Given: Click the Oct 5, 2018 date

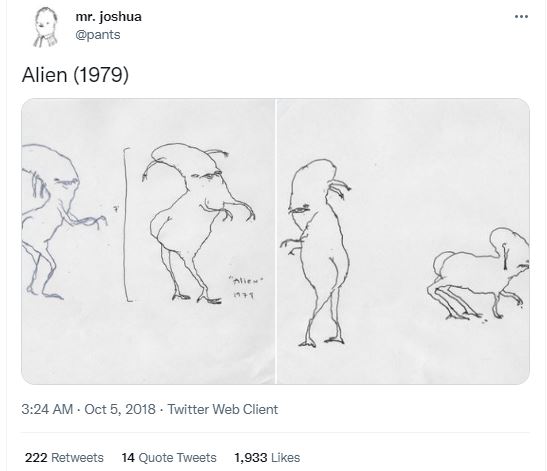Looking at the screenshot, I should (x=120, y=409).
